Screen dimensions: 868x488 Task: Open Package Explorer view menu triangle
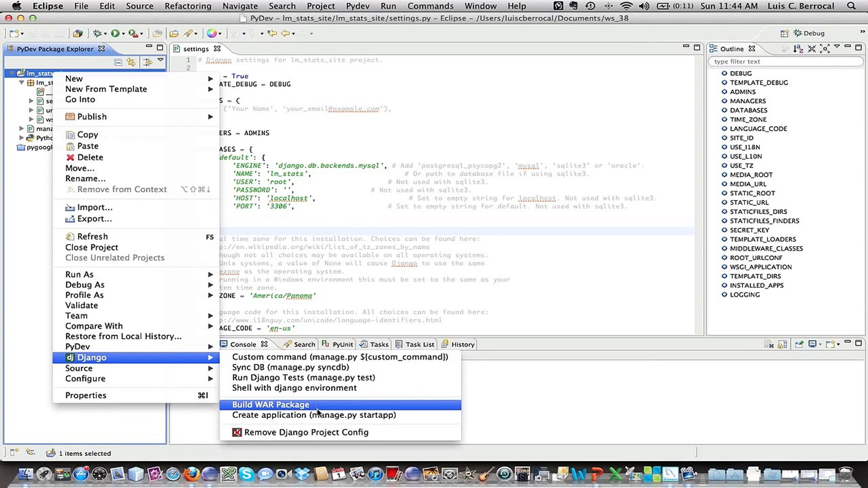point(160,60)
